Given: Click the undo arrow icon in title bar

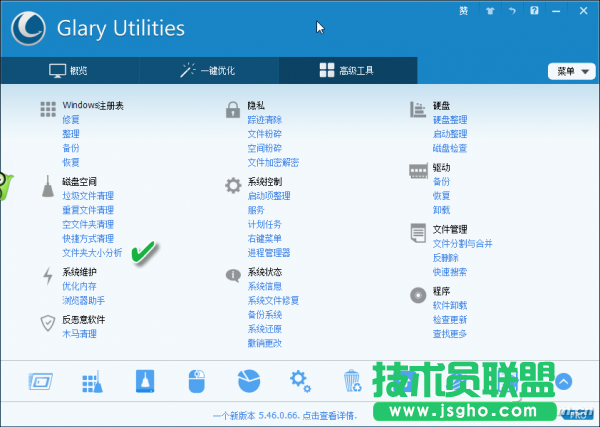Looking at the screenshot, I should click(511, 12).
